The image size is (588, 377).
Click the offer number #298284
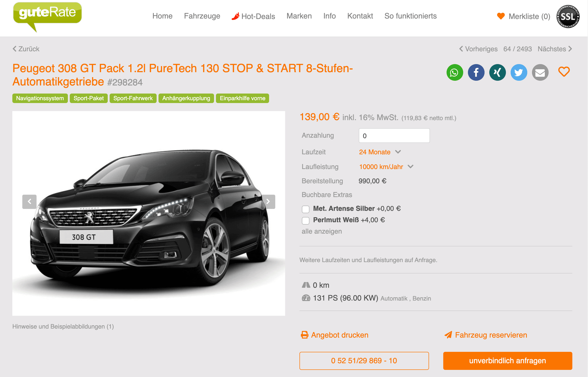tap(125, 83)
